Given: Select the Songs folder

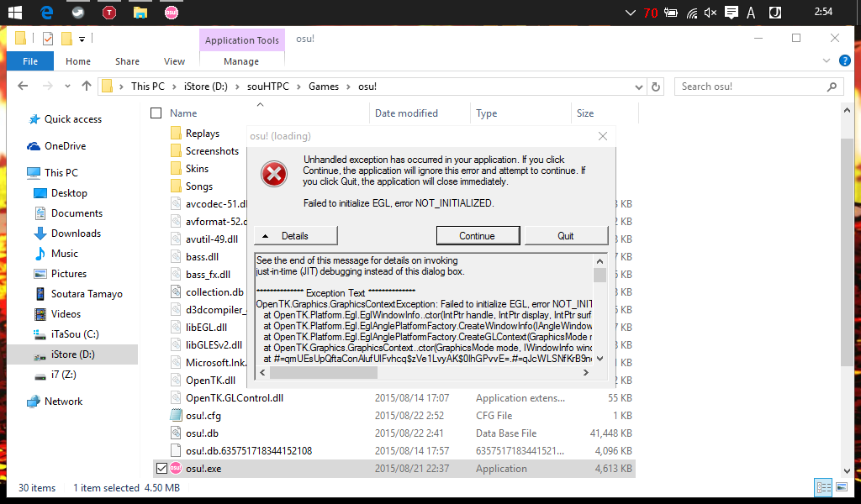Looking at the screenshot, I should point(199,186).
